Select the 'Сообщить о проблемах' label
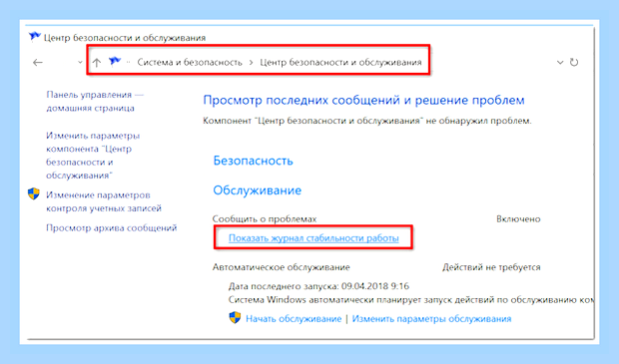This screenshot has height=364, width=619. click(x=265, y=218)
